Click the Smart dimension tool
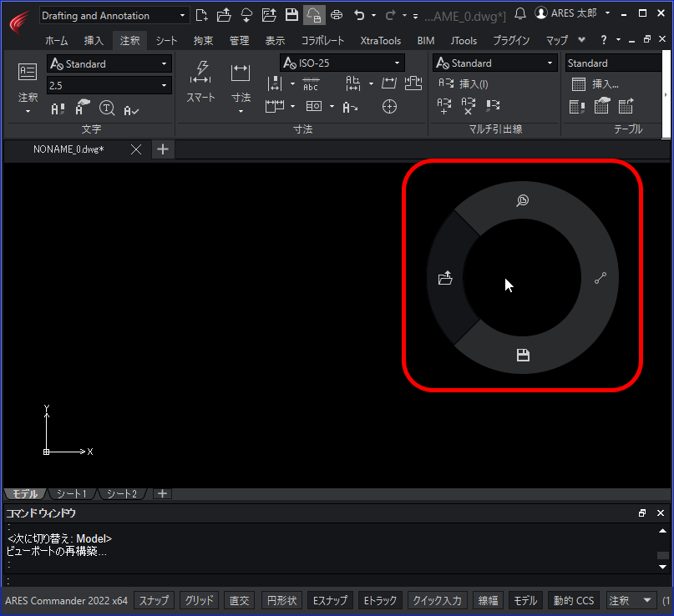This screenshot has height=616, width=674. (x=200, y=82)
